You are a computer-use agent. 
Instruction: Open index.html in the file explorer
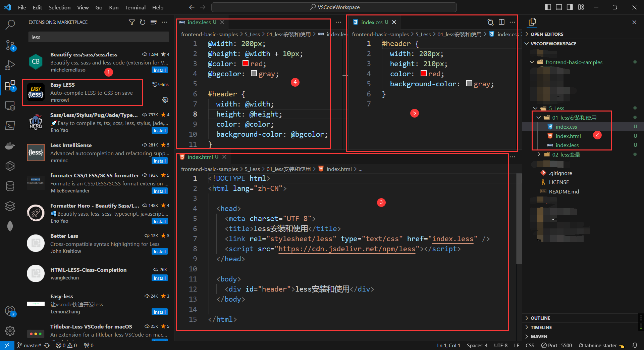(568, 136)
